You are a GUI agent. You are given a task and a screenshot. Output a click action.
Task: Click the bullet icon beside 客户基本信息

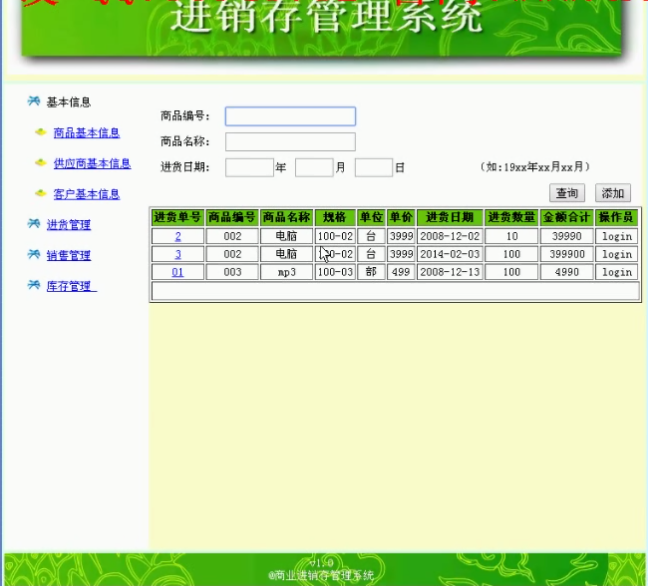pos(40,193)
